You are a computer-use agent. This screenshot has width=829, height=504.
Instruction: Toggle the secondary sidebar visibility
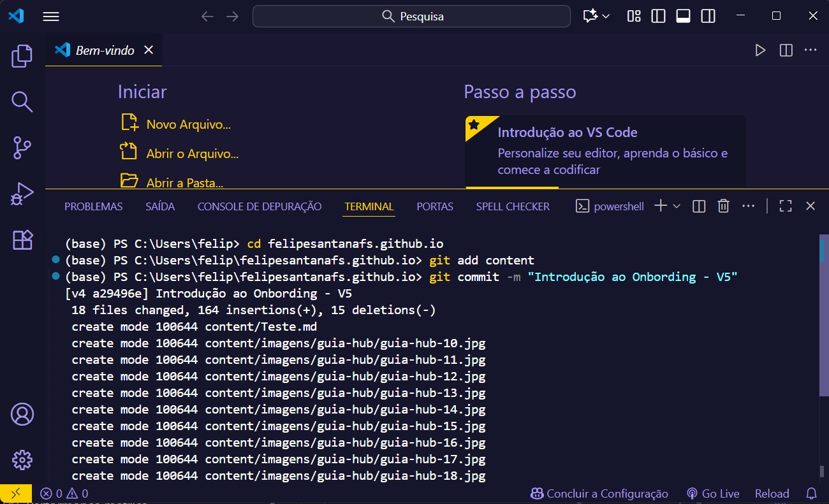tap(708, 16)
